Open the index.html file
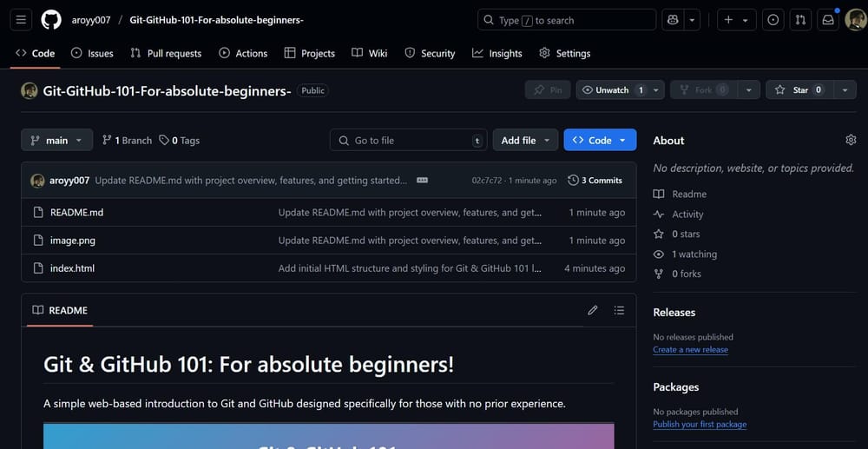This screenshot has width=868, height=449. click(x=72, y=268)
